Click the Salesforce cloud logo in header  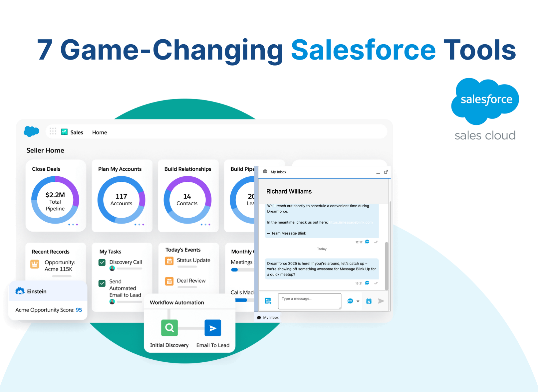(x=32, y=131)
